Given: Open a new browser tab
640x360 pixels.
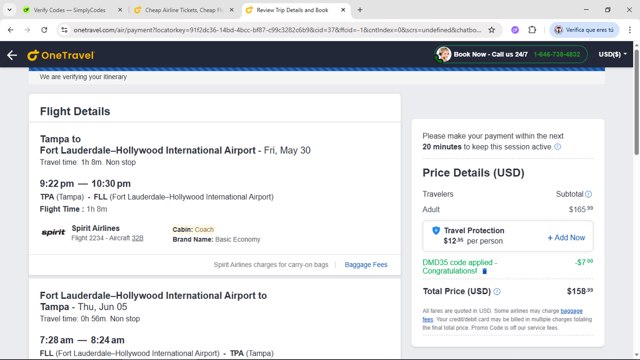Looking at the screenshot, I should (x=360, y=10).
